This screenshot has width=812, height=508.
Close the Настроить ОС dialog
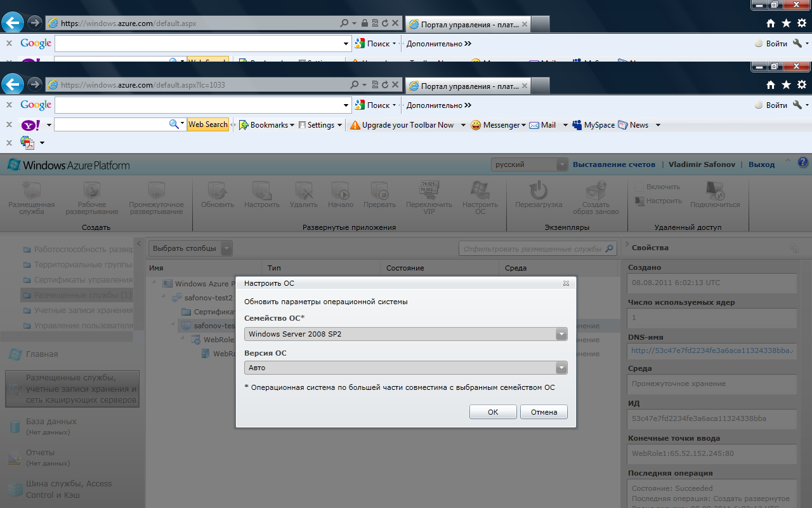click(566, 283)
